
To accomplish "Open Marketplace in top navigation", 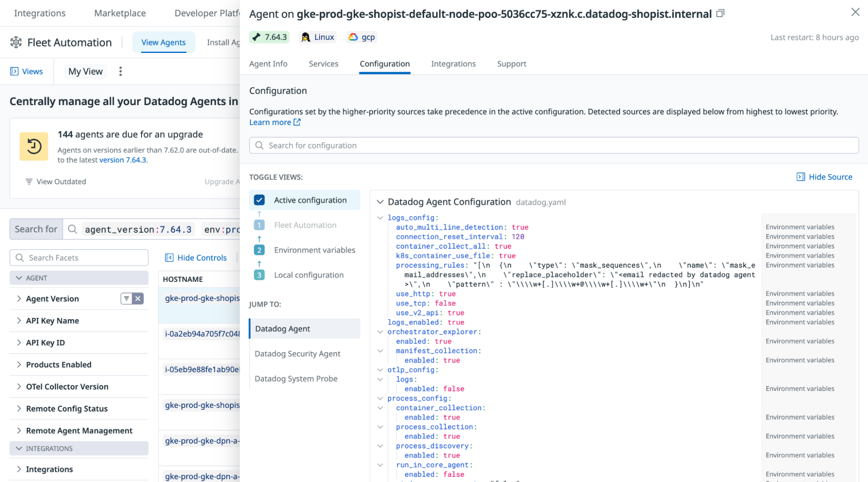I will click(120, 13).
